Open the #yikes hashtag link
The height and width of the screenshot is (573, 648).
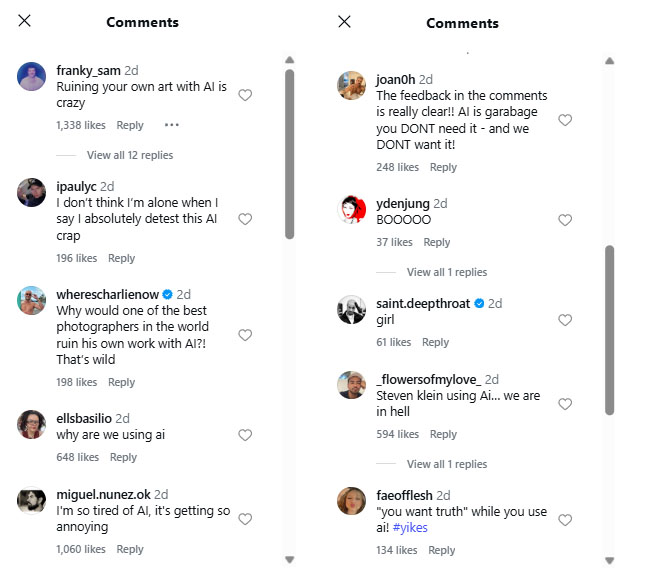(x=410, y=527)
